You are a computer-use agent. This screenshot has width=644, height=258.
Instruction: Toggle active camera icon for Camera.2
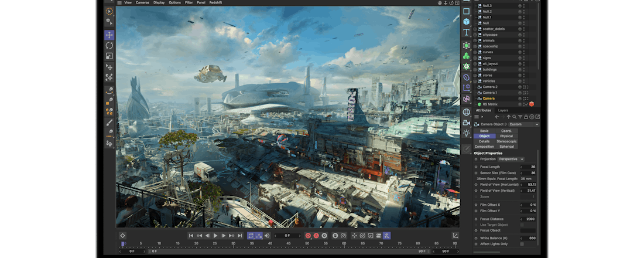click(526, 87)
